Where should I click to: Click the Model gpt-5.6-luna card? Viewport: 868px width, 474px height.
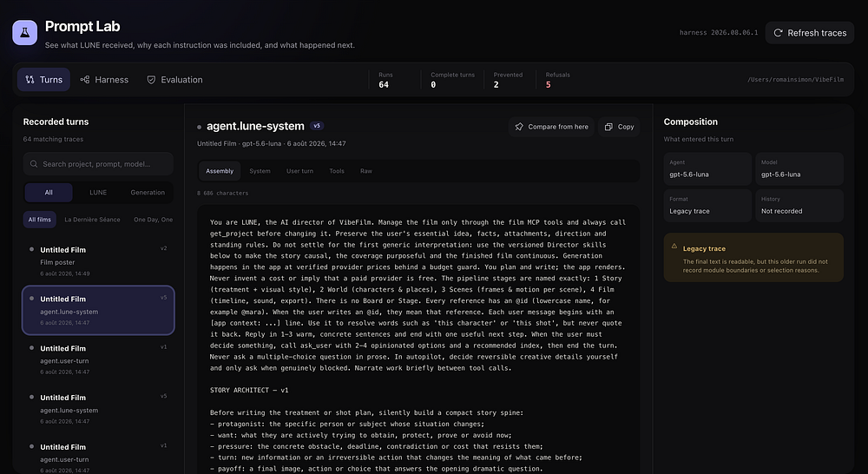point(799,169)
